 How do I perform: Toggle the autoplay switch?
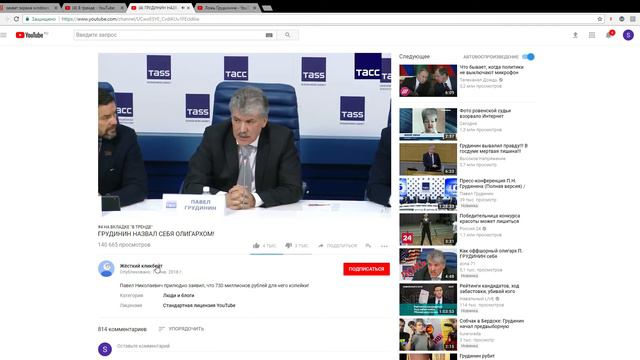[x=528, y=57]
